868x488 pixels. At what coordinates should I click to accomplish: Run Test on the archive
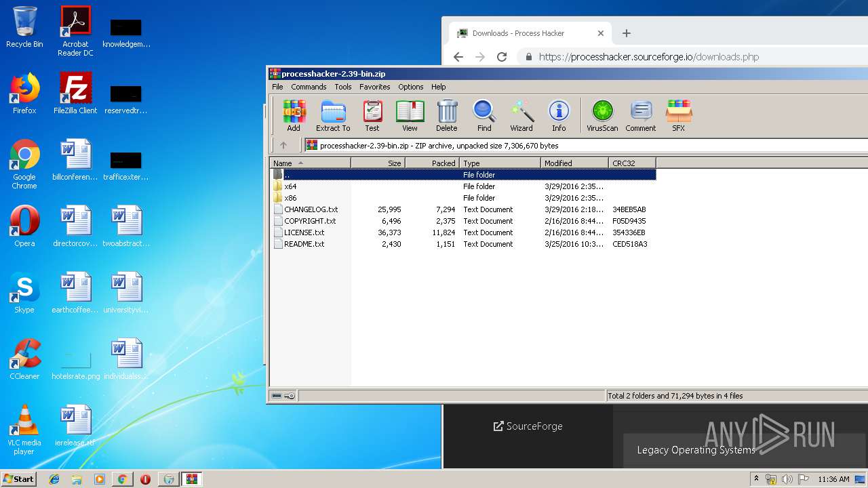(x=372, y=115)
